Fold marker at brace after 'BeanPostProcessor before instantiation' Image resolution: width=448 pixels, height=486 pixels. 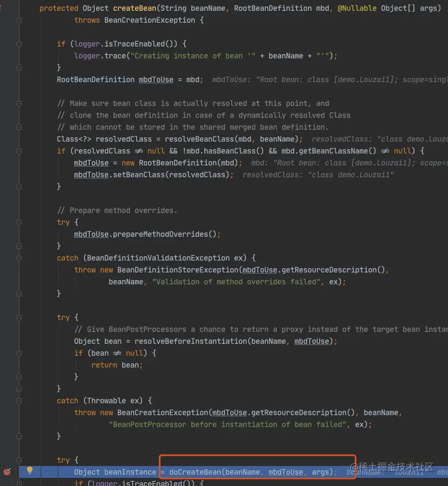(19, 436)
